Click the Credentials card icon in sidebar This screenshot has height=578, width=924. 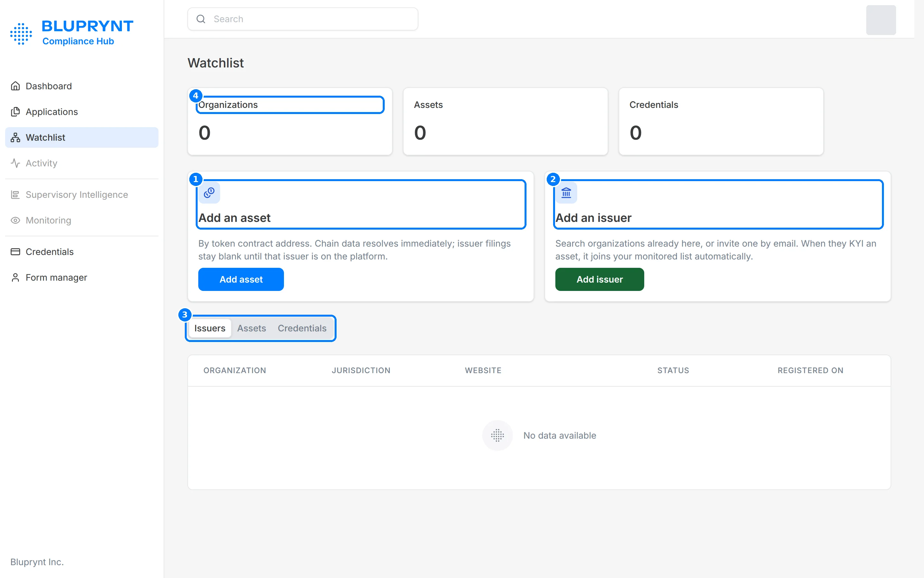[15, 251]
